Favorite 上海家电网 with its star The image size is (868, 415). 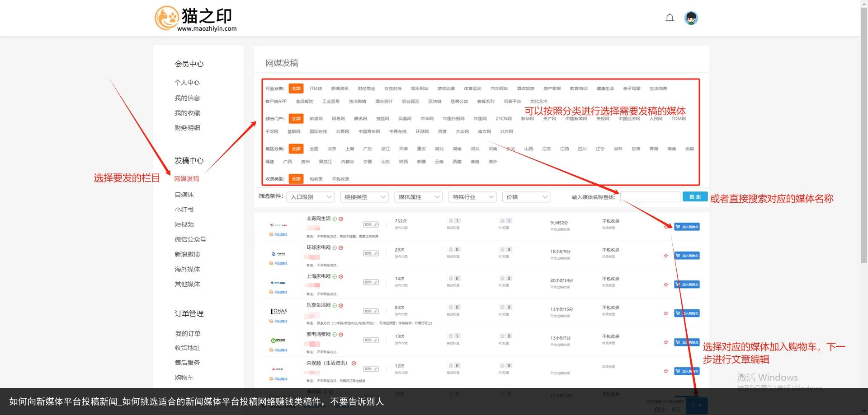coord(665,284)
